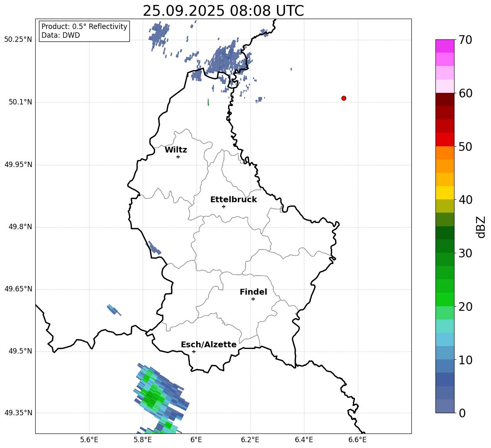Click the 6°E longitude label

[196, 440]
